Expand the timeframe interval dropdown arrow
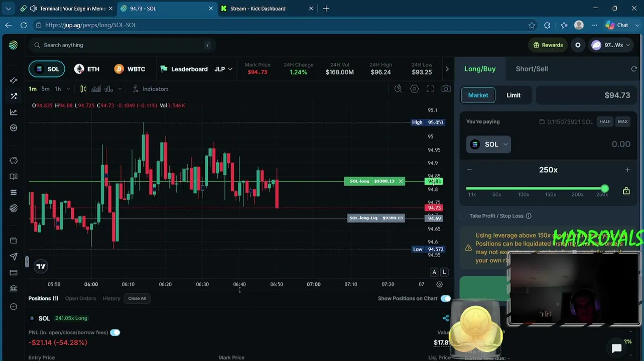The width and height of the screenshot is (644, 361). (68, 89)
